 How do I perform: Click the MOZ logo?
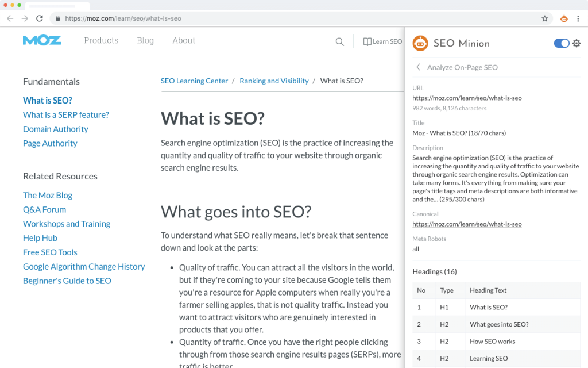[42, 40]
